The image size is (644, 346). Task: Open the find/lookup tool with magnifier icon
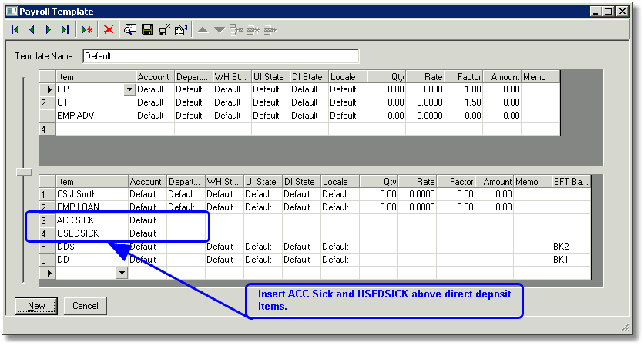point(130,29)
